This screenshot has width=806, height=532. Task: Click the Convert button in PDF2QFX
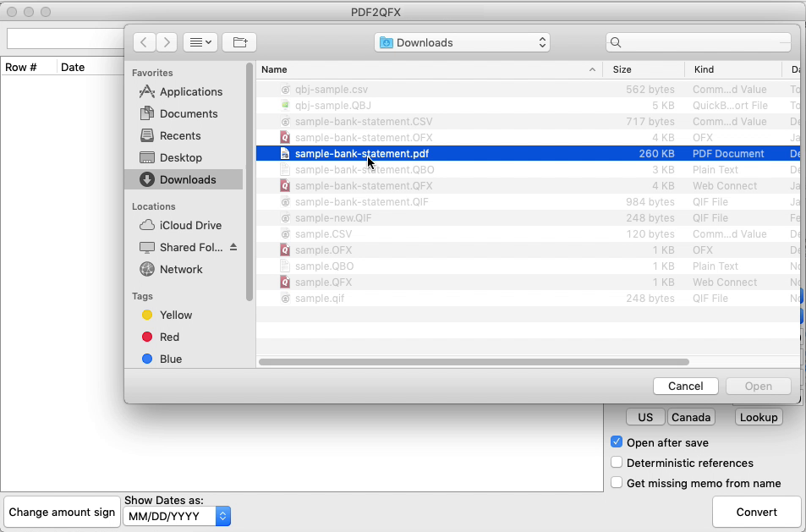(757, 512)
